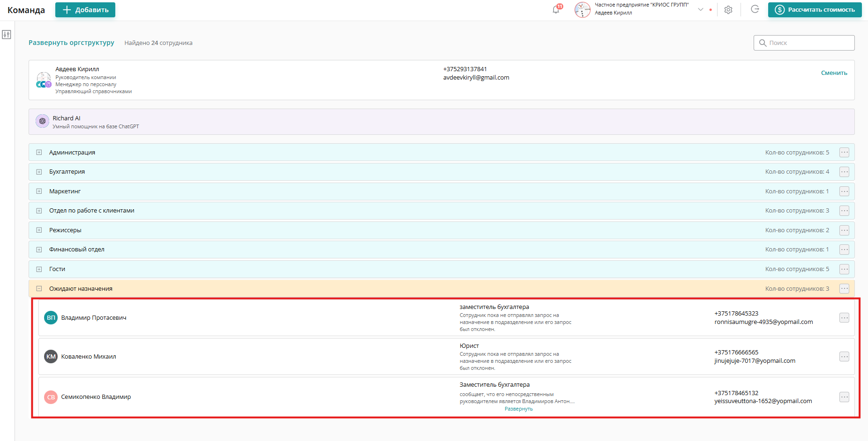Viewport: 868px width, 441px height.
Task: Click email ronnisaumugre-4935@yopmail.com
Action: pos(763,322)
